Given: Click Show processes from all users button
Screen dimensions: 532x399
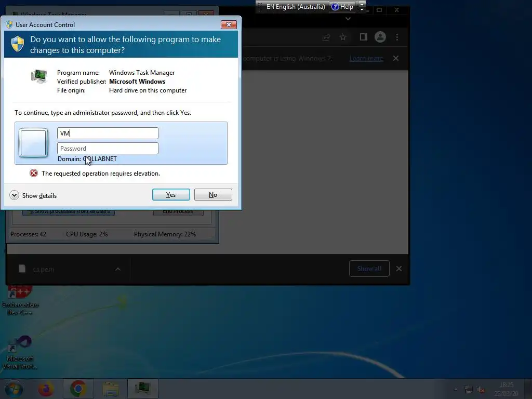Looking at the screenshot, I should pos(69,212).
